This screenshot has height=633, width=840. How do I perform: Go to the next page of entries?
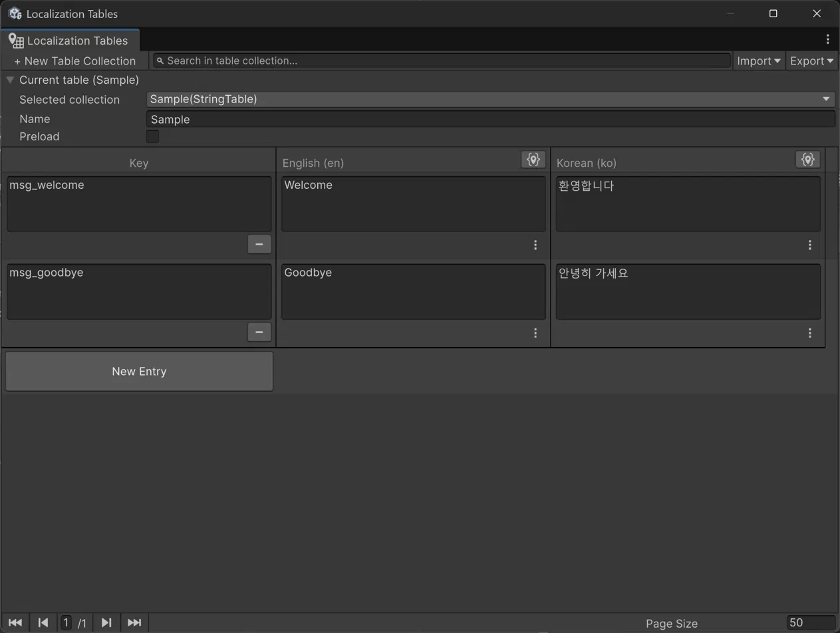coord(106,623)
